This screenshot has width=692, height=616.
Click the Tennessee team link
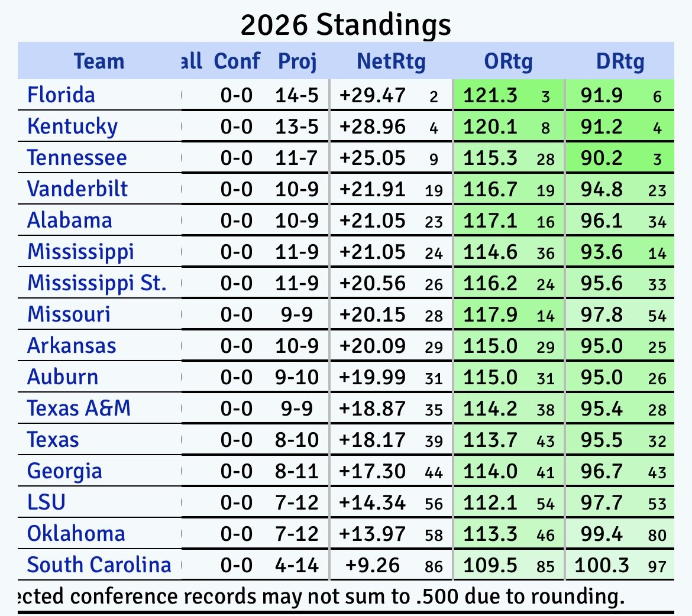pos(77,158)
